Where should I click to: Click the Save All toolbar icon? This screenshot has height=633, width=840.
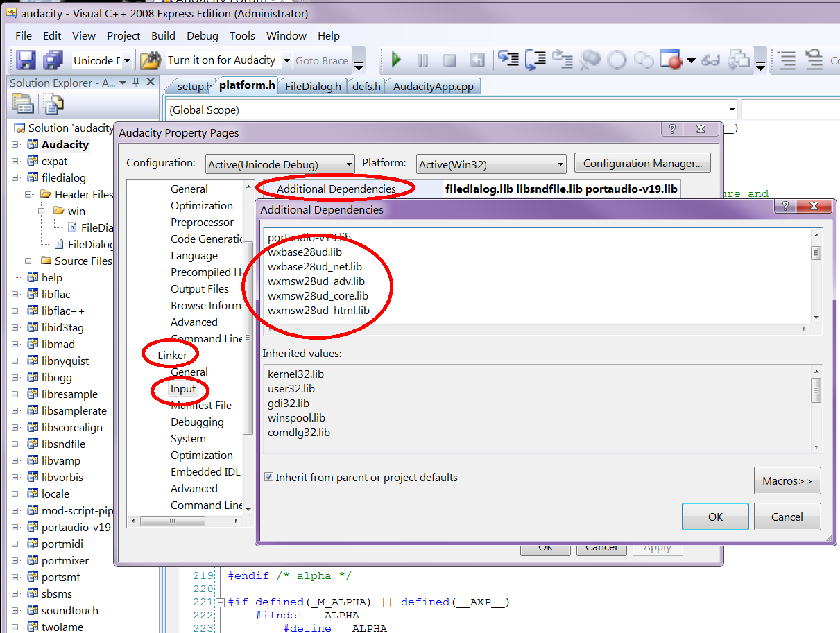53,60
